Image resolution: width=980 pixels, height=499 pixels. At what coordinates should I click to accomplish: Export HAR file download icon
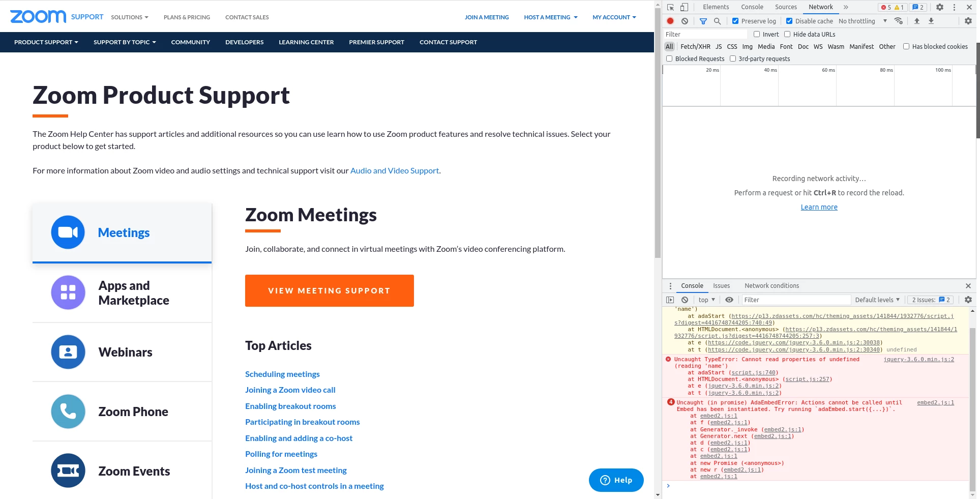[931, 21]
